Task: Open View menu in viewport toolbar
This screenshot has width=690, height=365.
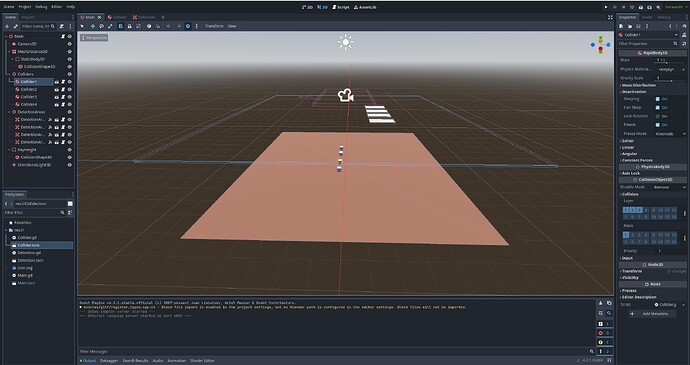Action: 232,26
